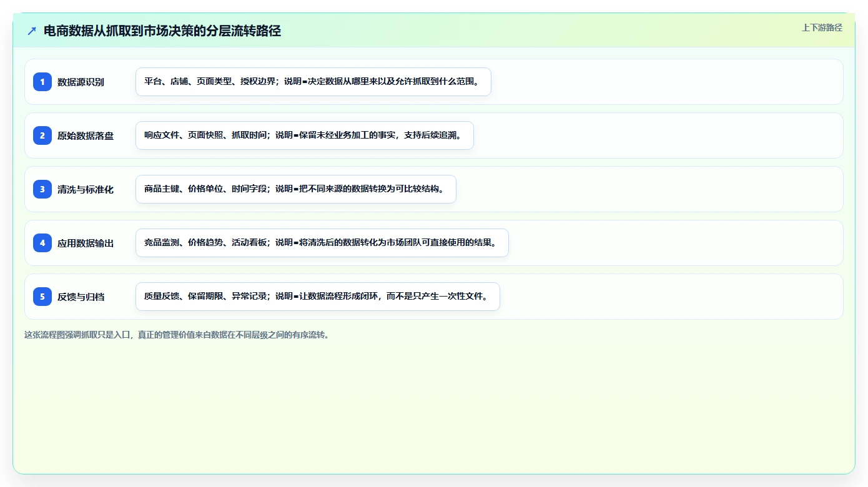The height and width of the screenshot is (487, 868).
Task: Select step number badge 4
Action: tap(42, 243)
